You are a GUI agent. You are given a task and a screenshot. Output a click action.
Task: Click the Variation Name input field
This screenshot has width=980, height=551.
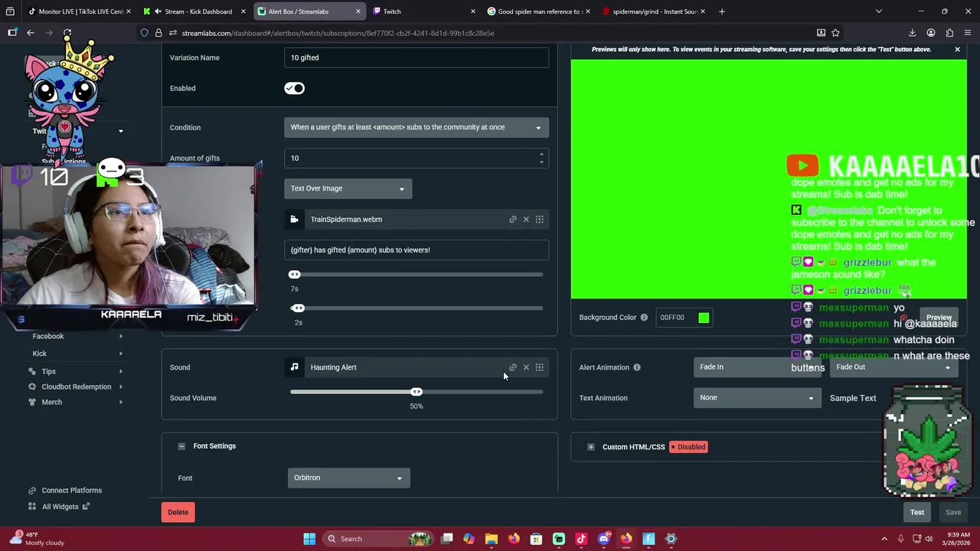(x=416, y=57)
